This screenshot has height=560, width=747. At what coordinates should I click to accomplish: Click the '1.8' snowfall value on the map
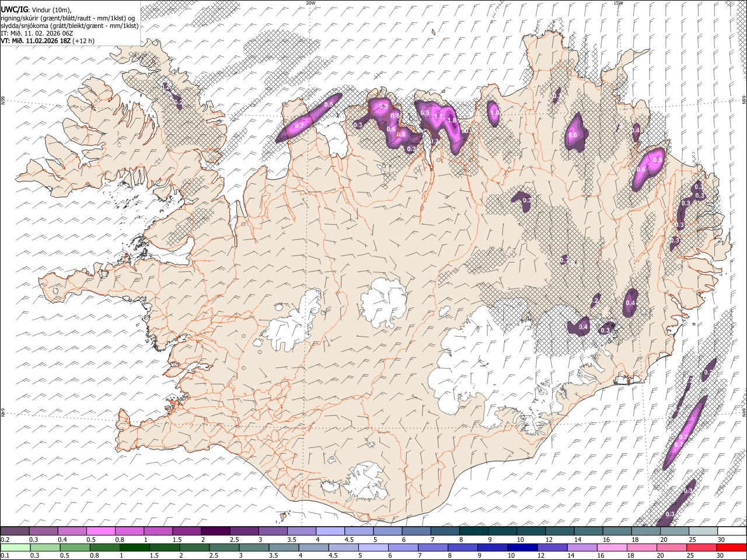click(x=451, y=120)
